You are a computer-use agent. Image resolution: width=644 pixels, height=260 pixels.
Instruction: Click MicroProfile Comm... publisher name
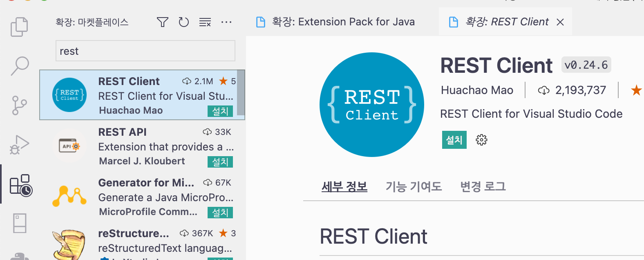tap(148, 212)
